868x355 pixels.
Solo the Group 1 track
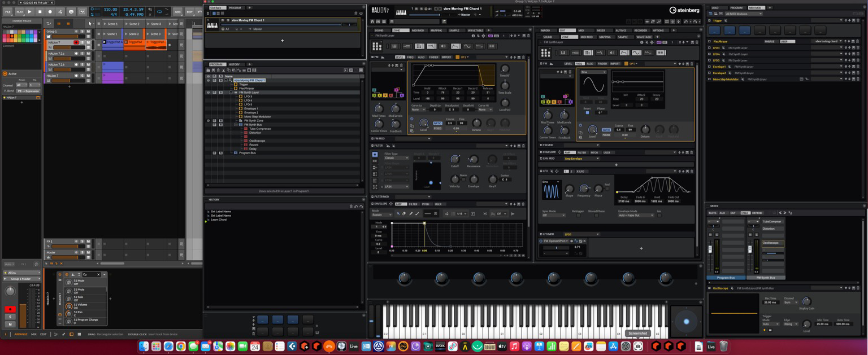click(83, 32)
